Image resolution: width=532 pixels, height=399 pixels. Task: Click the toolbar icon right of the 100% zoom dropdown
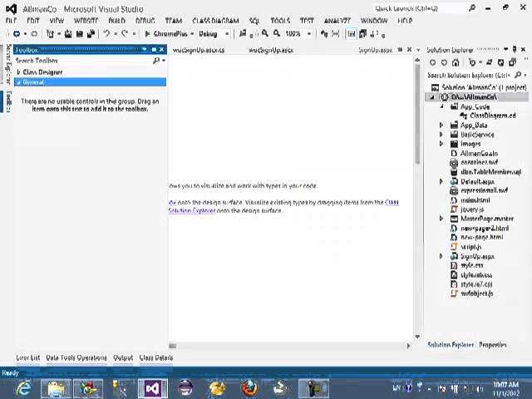324,34
